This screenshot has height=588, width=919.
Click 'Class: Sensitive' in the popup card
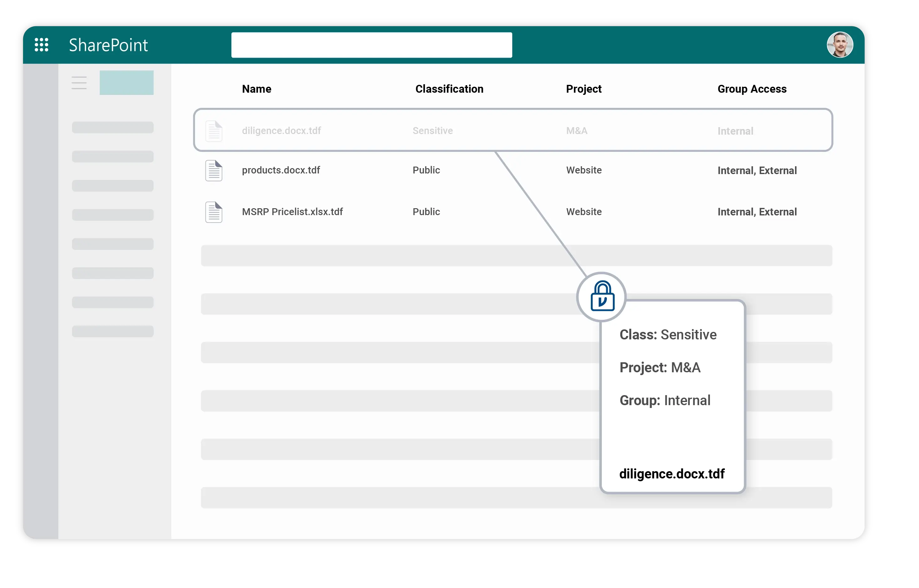(x=668, y=334)
